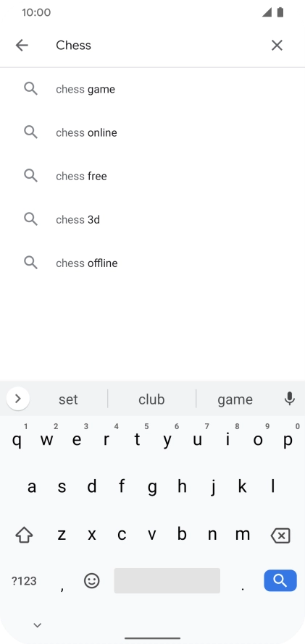Viewport: 305px width, 644px height.
Task: Tap the blue search key on keyboard
Action: tap(280, 580)
